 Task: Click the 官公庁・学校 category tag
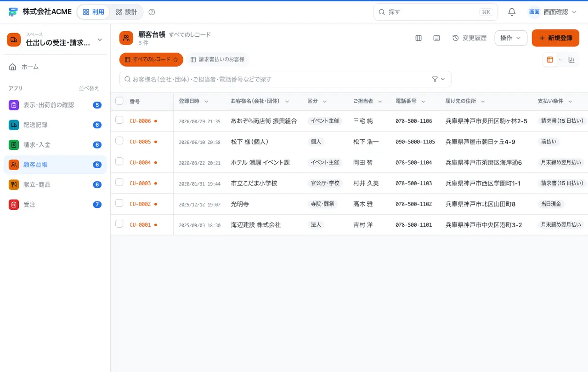click(x=325, y=183)
